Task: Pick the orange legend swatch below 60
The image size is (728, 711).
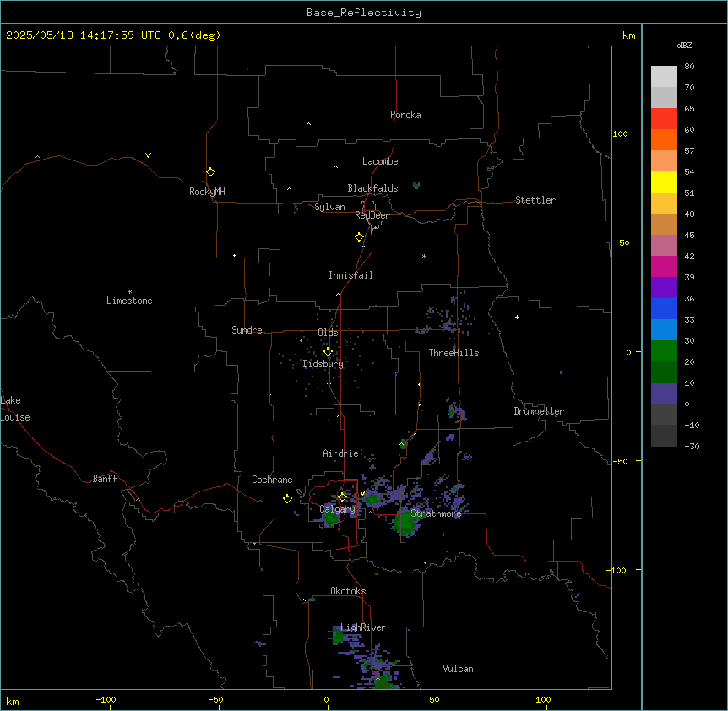Action: point(664,139)
